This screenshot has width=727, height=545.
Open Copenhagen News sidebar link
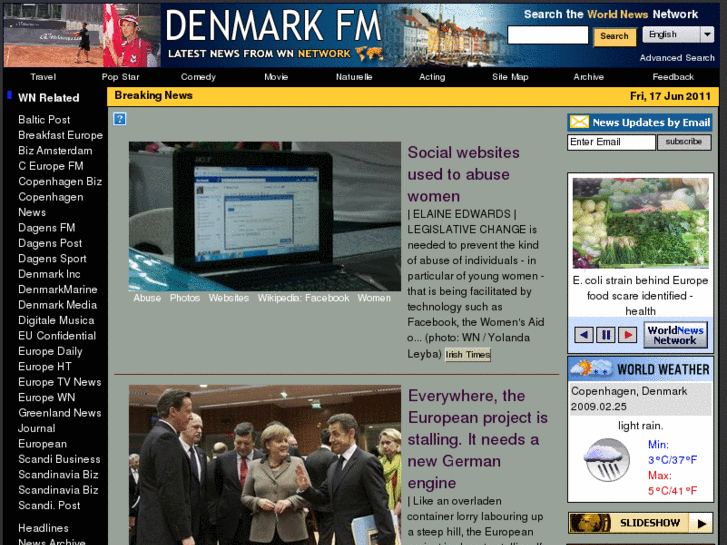[51, 205]
